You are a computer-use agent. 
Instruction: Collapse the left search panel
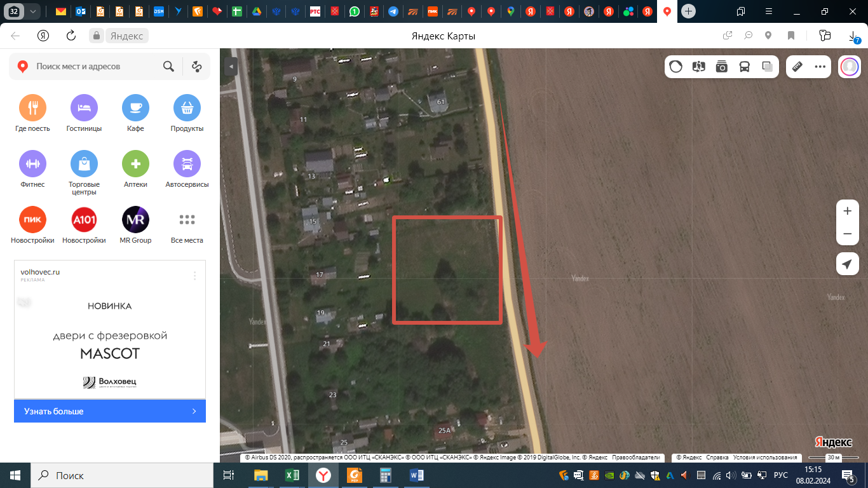231,66
